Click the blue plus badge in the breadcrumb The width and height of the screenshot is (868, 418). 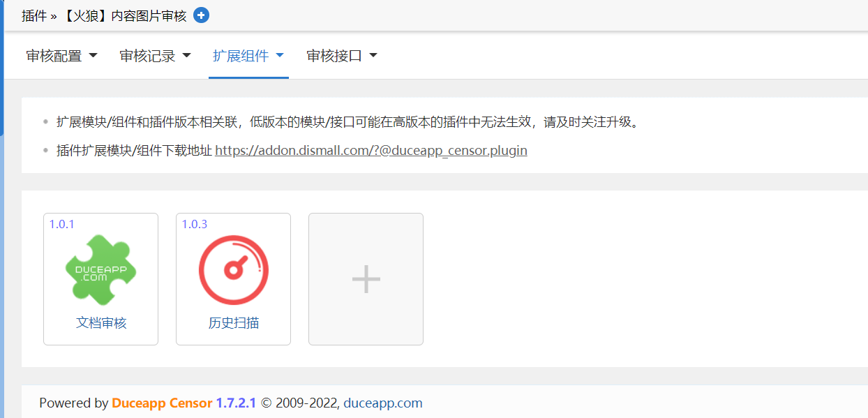click(x=201, y=15)
